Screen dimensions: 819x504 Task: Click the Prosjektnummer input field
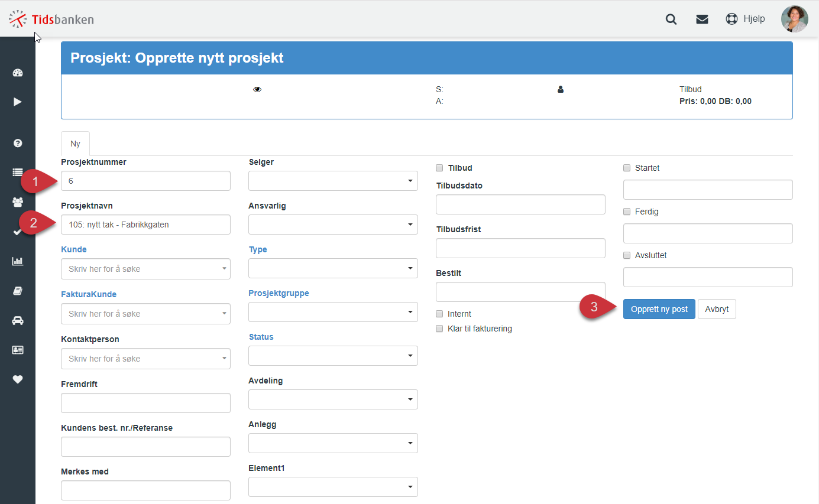point(145,181)
